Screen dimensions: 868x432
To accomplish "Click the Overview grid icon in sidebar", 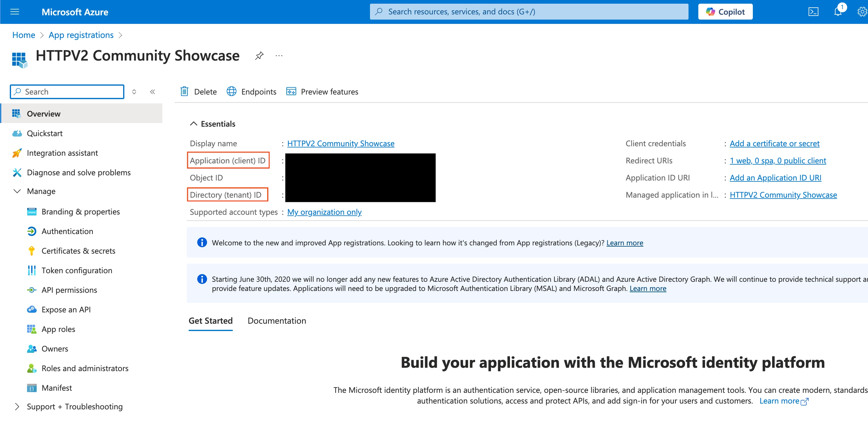I will point(16,114).
